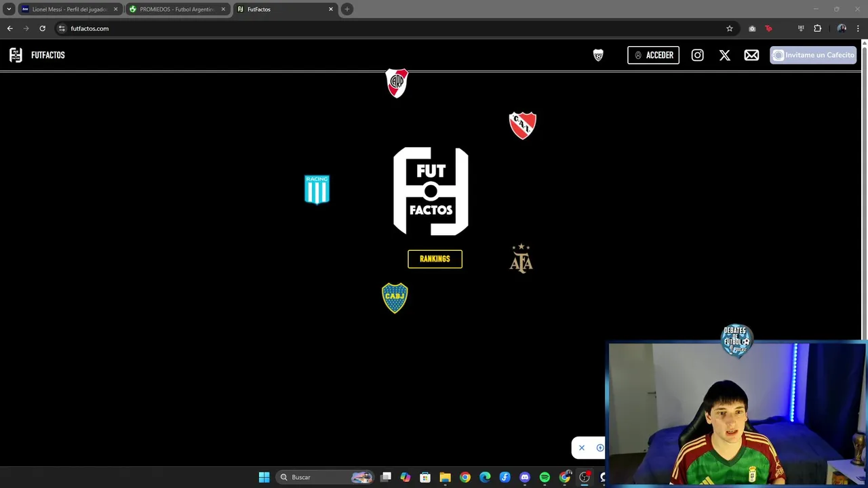Click the large FutFactos center logo
The width and height of the screenshot is (868, 488).
[x=431, y=191]
